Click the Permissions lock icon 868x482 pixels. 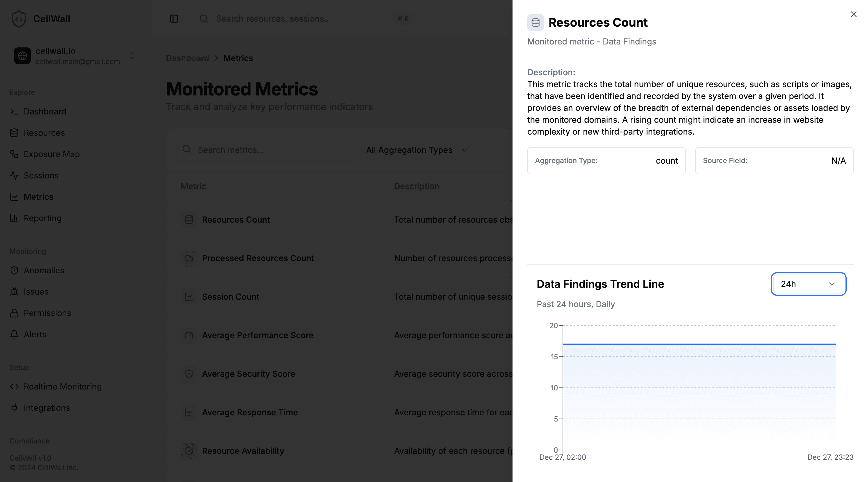14,313
